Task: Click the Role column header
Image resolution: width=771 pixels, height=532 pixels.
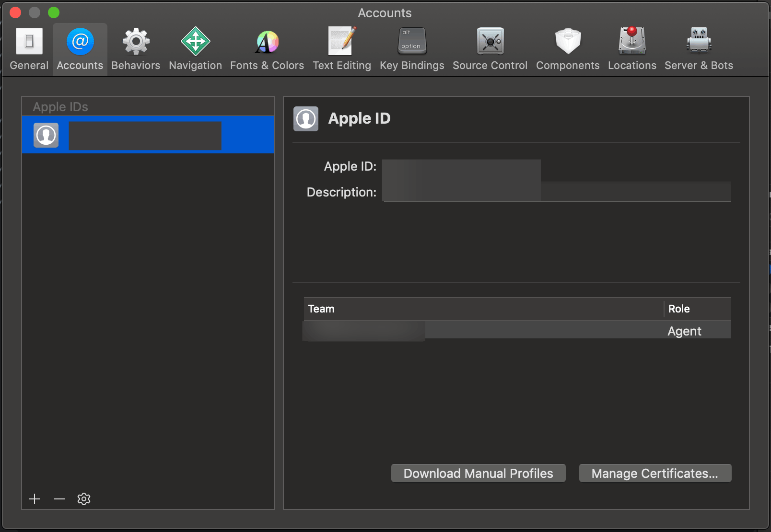Action: pos(679,309)
